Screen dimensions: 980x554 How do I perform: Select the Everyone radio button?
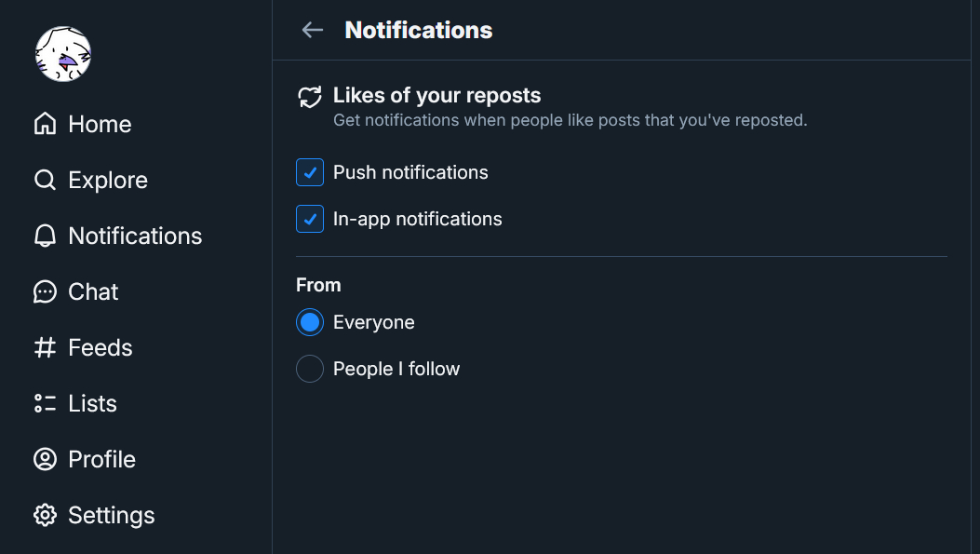click(310, 322)
